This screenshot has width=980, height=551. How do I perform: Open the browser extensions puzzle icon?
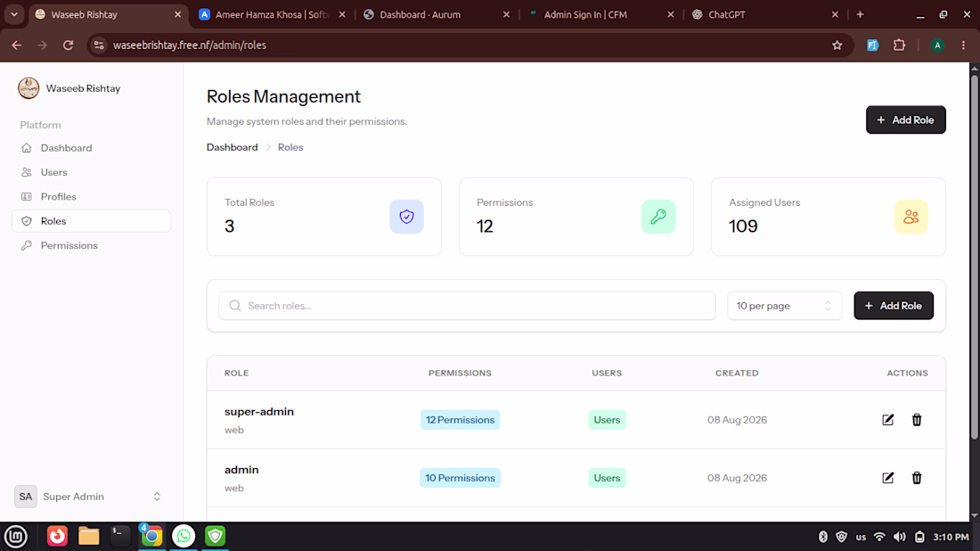point(900,45)
